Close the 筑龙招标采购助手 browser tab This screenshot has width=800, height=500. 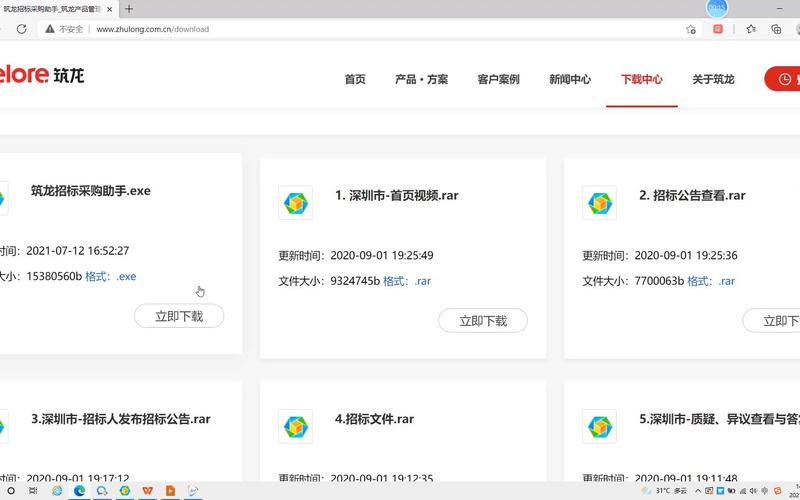[x=110, y=9]
